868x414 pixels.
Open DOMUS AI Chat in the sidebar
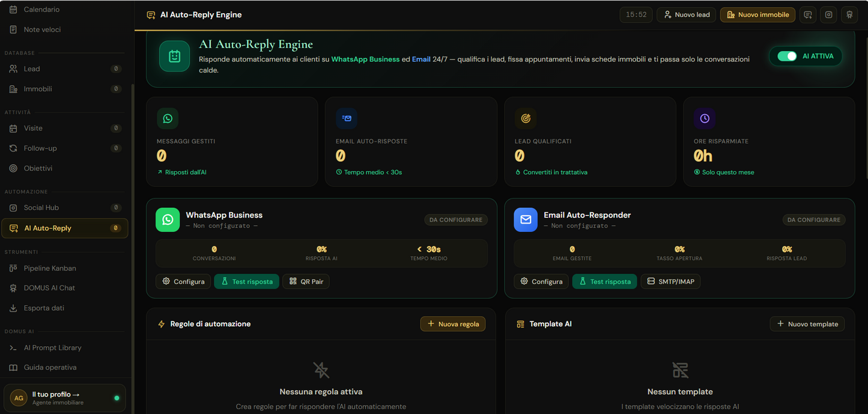point(64,288)
